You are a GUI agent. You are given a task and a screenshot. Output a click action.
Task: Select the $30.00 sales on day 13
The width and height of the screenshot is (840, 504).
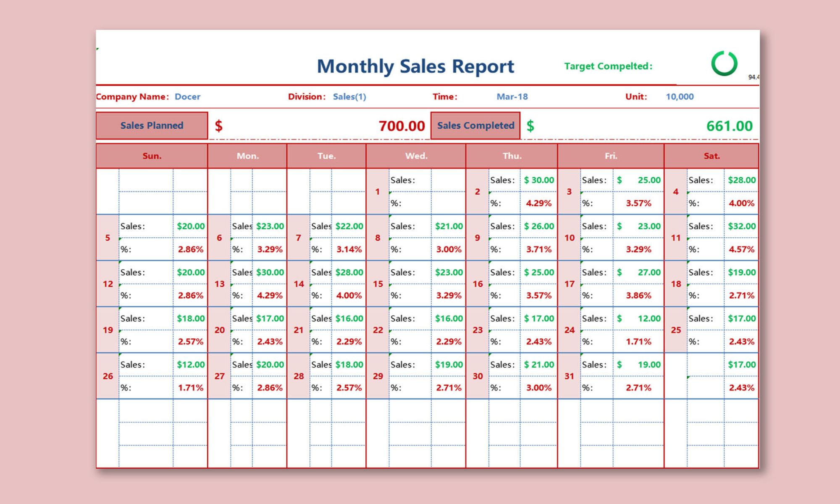coord(270,272)
